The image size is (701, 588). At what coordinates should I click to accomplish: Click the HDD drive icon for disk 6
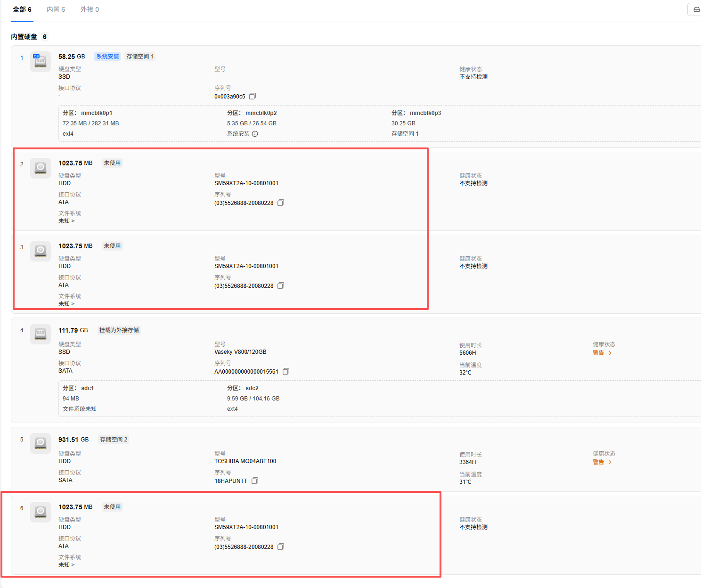coord(41,512)
